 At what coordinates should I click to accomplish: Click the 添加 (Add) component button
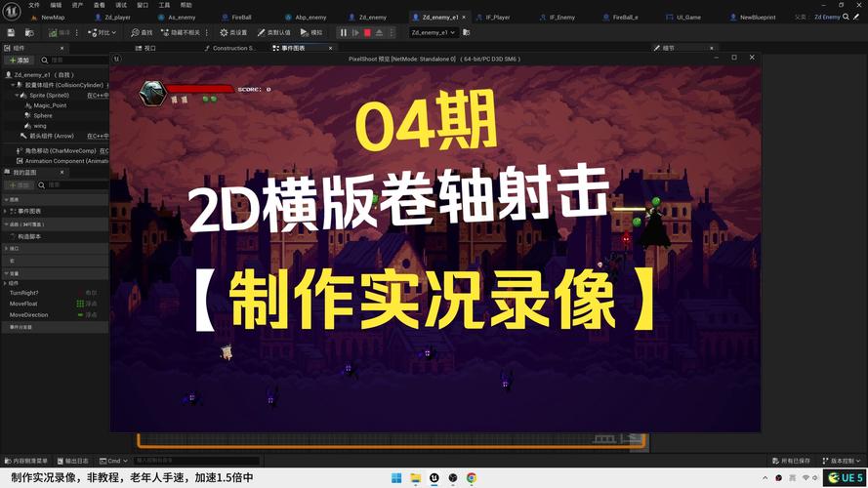click(20, 60)
